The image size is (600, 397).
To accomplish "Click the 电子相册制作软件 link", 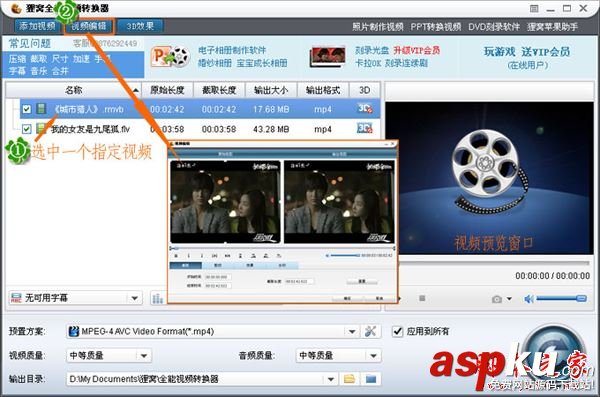I will pos(232,50).
